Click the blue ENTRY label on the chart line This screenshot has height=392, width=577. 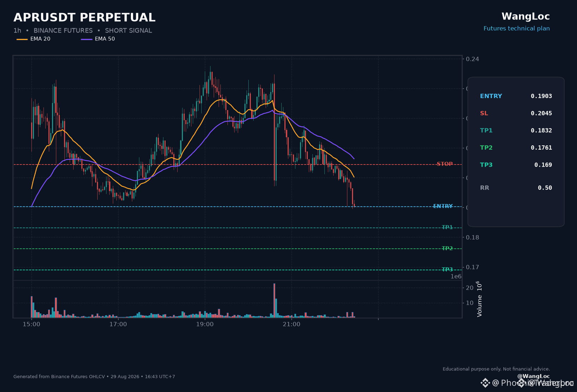443,206
